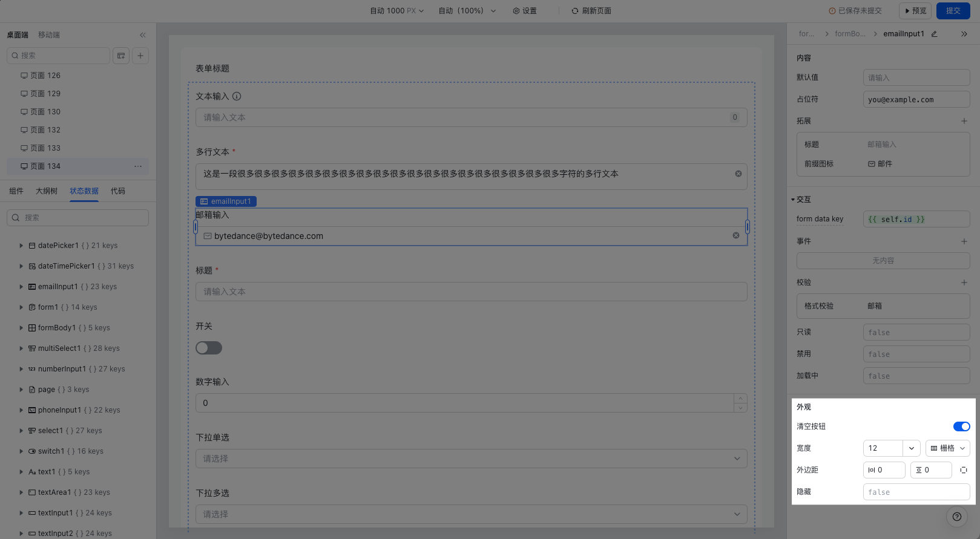Select the emailInput1 component tag
The height and width of the screenshot is (539, 980).
pos(226,201)
